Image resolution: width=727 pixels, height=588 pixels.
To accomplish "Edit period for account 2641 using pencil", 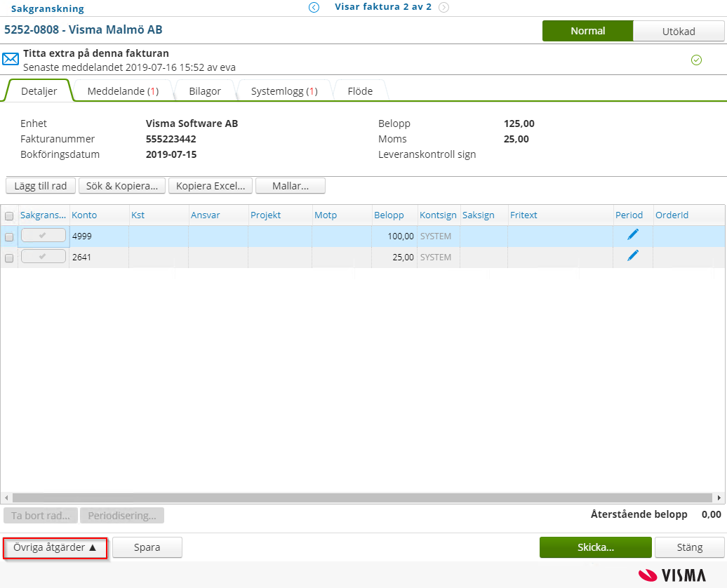I will 631,256.
